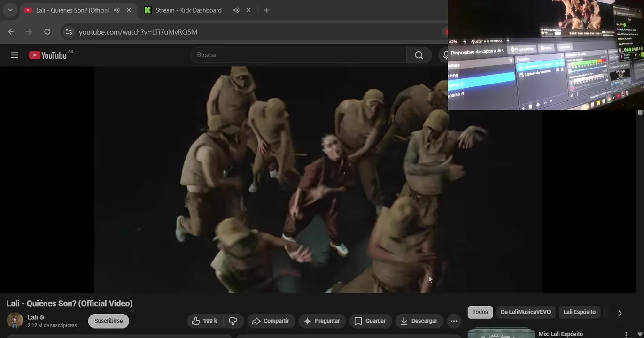Image resolution: width=644 pixels, height=338 pixels.
Task: Mute audio icon on the Lali YouTube tab
Action: click(116, 10)
